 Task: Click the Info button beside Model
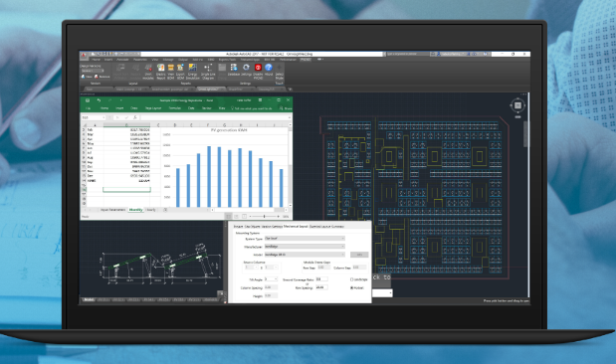point(359,255)
